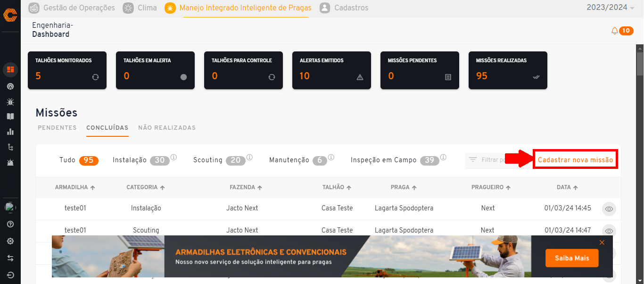Click the Missões Realizadas card
The width and height of the screenshot is (644, 284).
click(508, 70)
